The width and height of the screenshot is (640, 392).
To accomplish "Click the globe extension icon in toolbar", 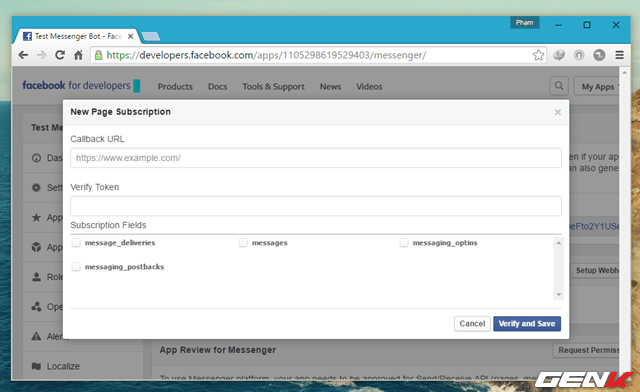I will (x=559, y=55).
